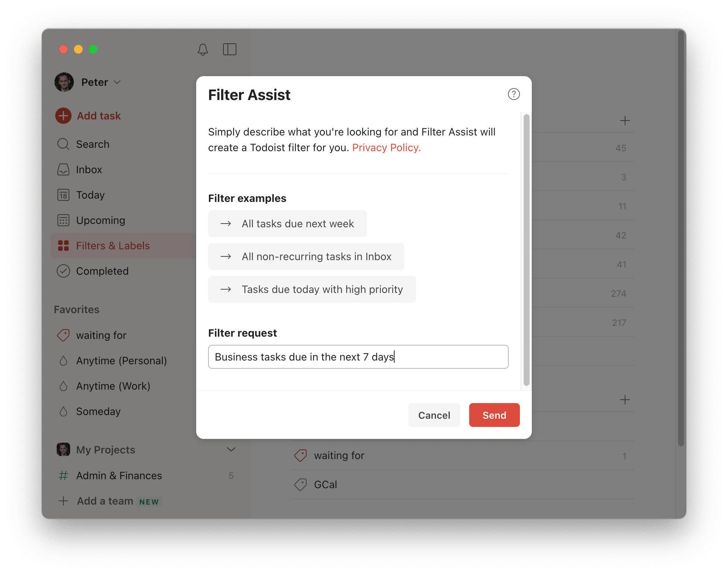Click the filter row showing count 42

click(583, 235)
